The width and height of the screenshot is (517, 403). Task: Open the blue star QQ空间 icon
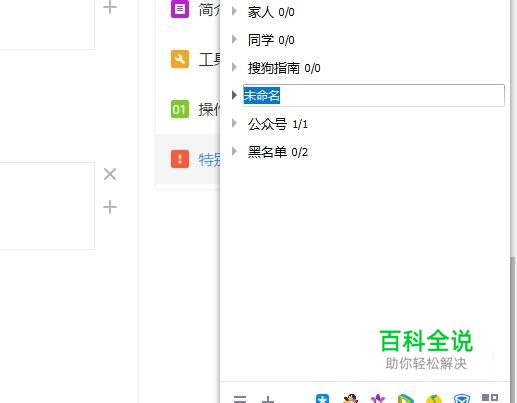322,399
